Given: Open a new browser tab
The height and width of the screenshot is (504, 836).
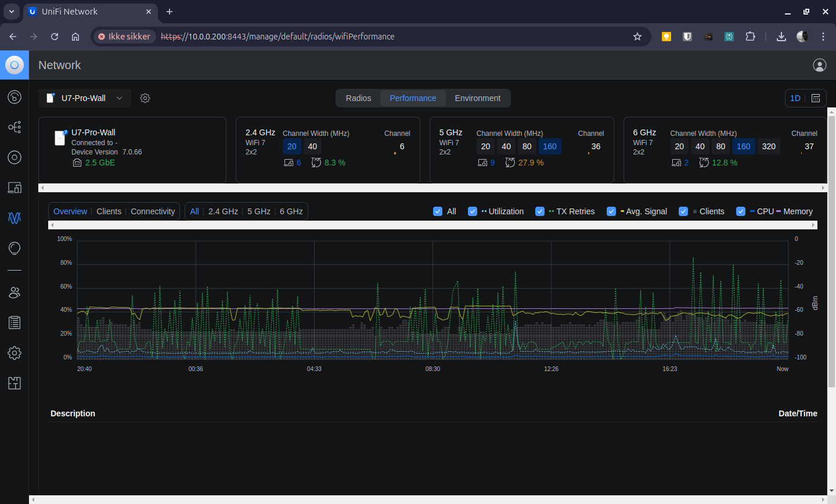Looking at the screenshot, I should coord(170,12).
